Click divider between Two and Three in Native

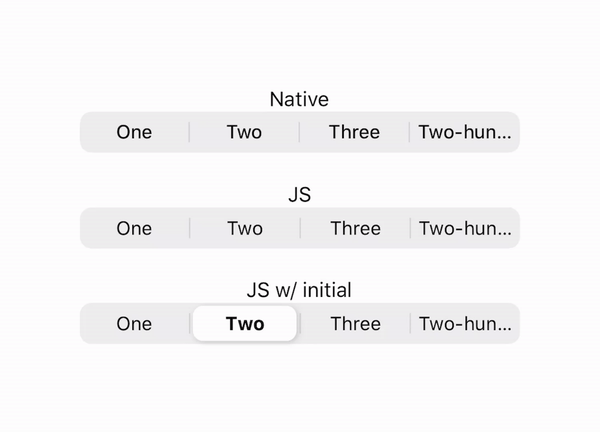(x=299, y=132)
